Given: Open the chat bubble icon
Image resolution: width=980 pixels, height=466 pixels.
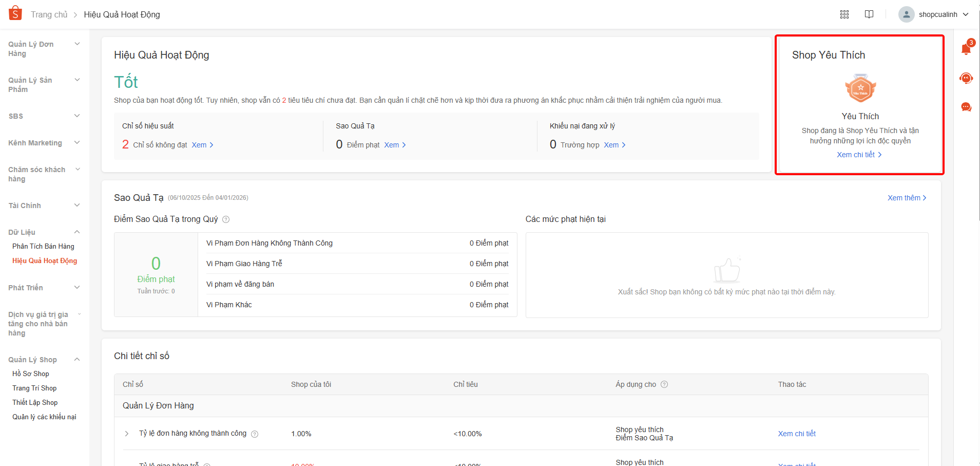Looking at the screenshot, I should point(966,107).
